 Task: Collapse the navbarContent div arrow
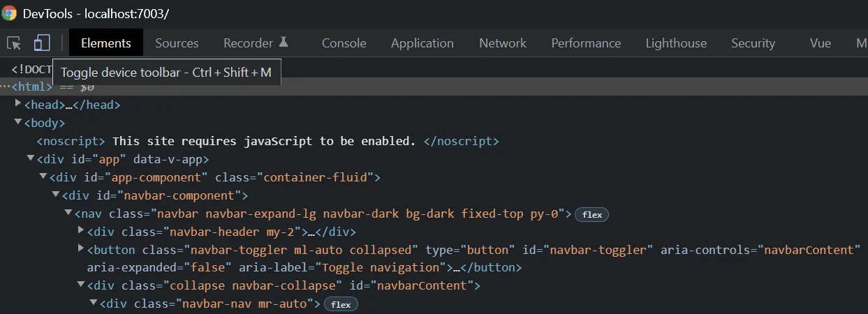tap(81, 285)
